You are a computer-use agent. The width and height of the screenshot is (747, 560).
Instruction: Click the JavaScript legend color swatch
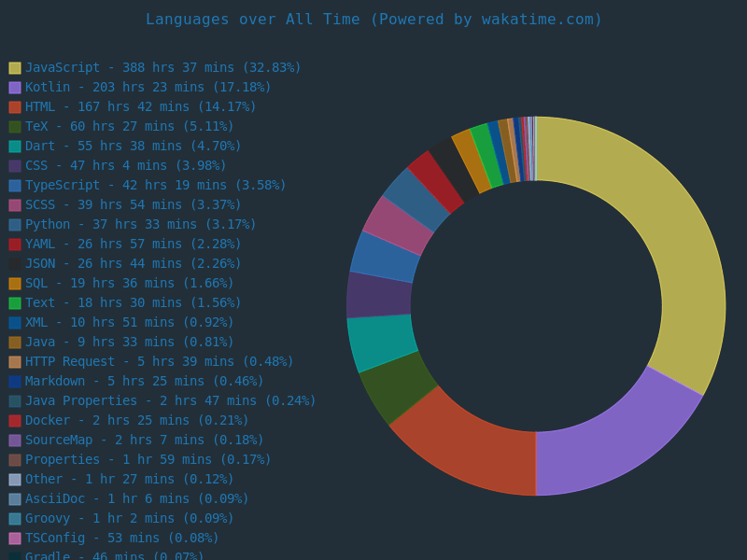[15, 68]
